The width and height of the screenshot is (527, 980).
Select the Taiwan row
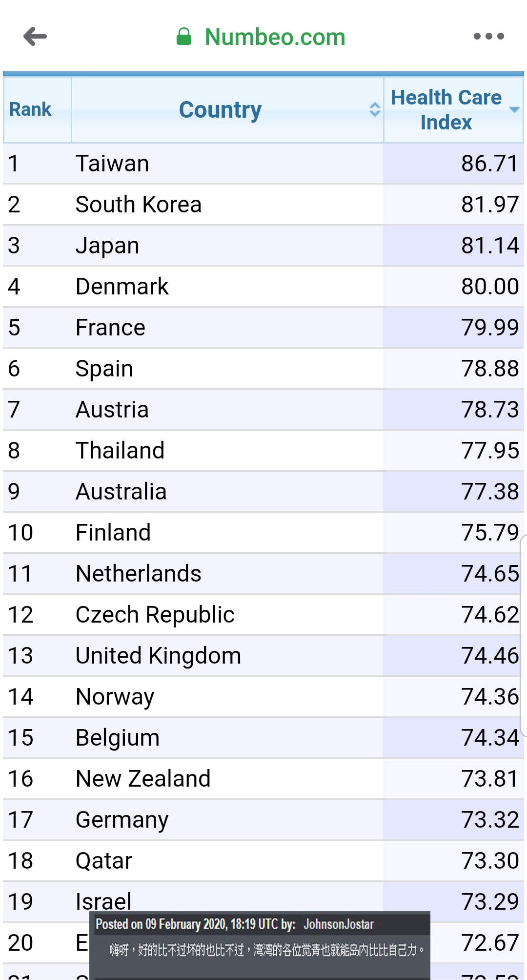263,164
